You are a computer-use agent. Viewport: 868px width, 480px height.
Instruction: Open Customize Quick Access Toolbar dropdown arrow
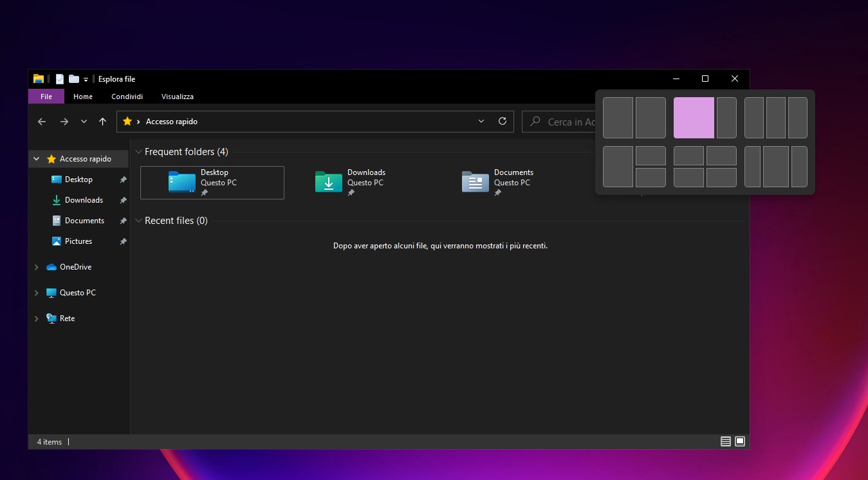coord(86,80)
